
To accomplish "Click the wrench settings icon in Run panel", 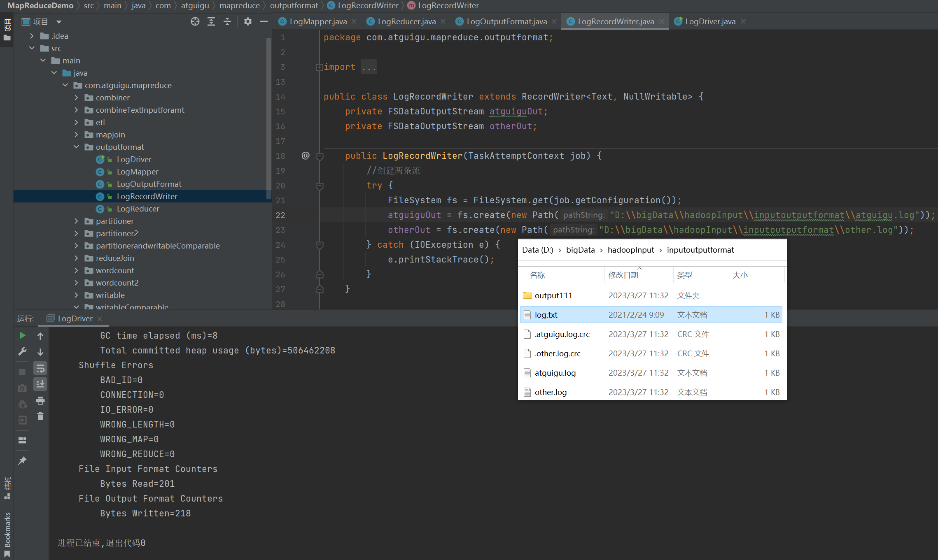I will click(22, 352).
